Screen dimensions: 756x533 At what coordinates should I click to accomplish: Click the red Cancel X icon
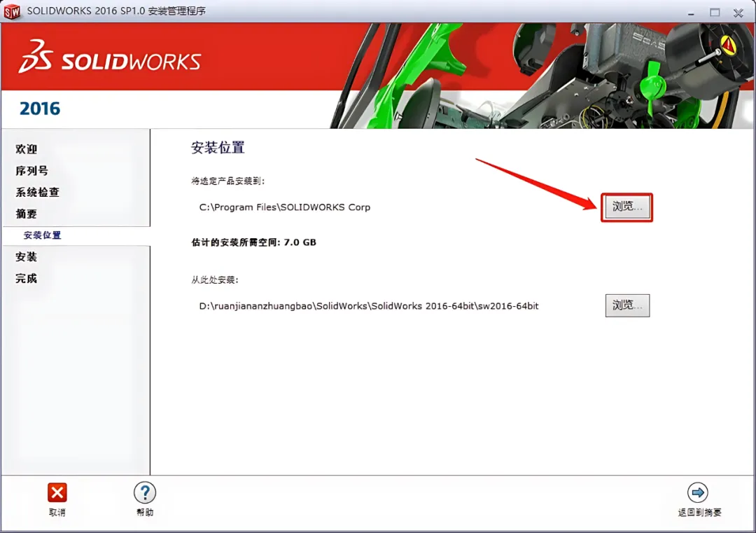[x=57, y=492]
